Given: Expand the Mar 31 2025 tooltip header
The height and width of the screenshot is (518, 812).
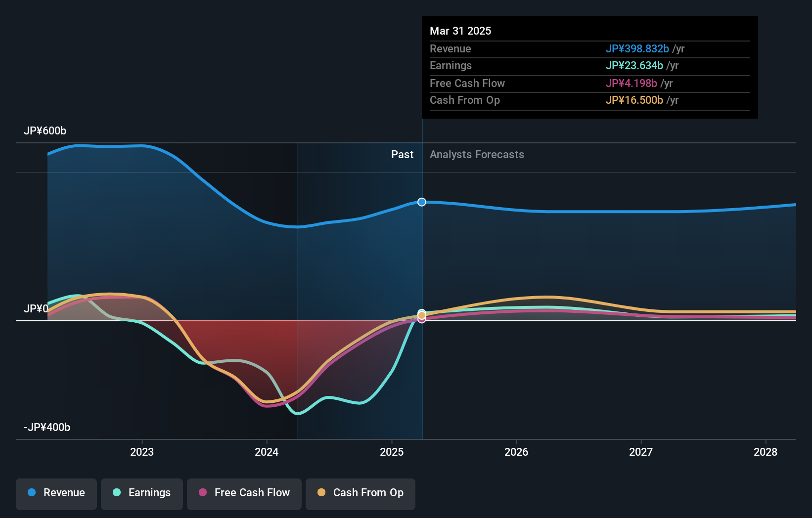Looking at the screenshot, I should click(x=460, y=31).
